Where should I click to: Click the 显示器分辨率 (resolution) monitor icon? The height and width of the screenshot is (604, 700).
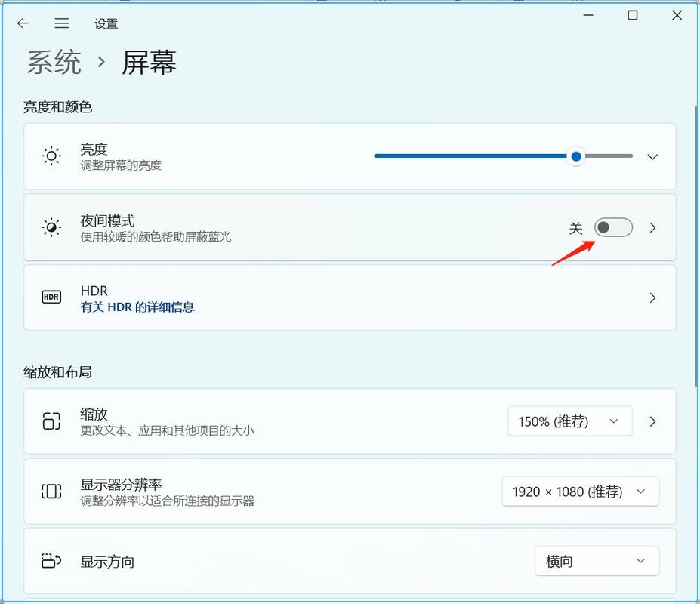click(51, 491)
